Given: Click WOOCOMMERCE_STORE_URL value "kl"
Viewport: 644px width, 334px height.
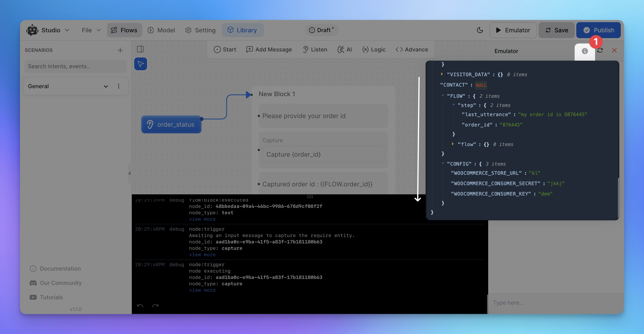Looking at the screenshot, I should pos(535,173).
